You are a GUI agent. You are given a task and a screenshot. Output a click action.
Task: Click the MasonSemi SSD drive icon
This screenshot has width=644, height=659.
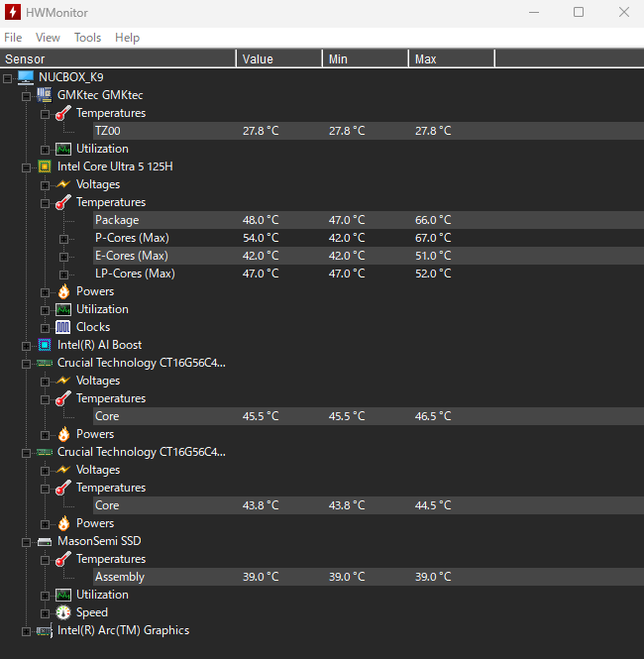tap(45, 541)
